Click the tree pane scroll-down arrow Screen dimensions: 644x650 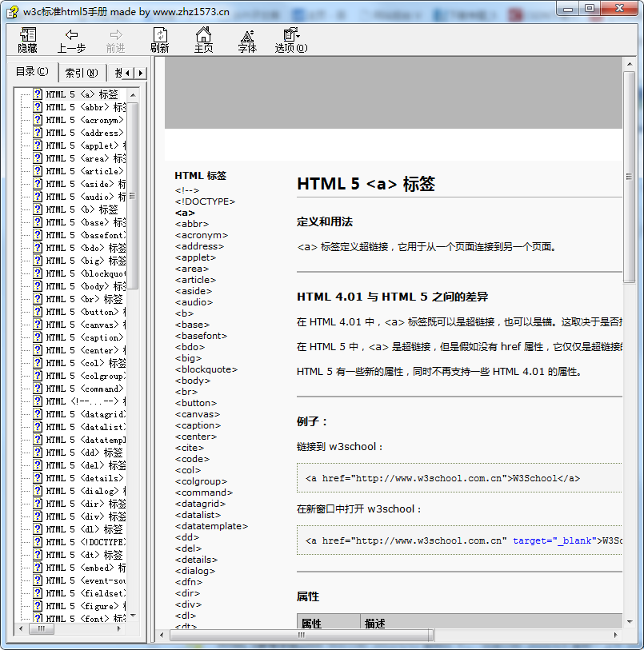click(133, 616)
